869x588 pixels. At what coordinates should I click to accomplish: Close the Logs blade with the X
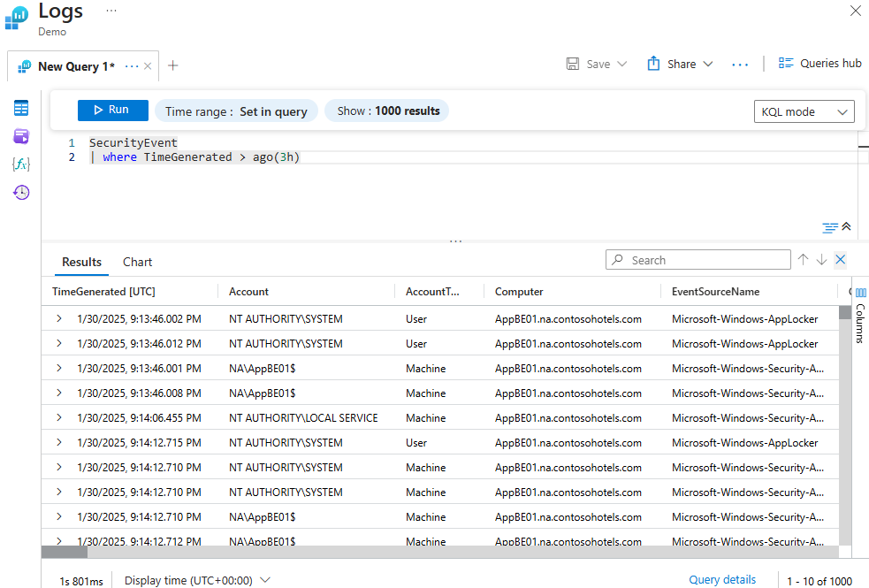point(855,11)
